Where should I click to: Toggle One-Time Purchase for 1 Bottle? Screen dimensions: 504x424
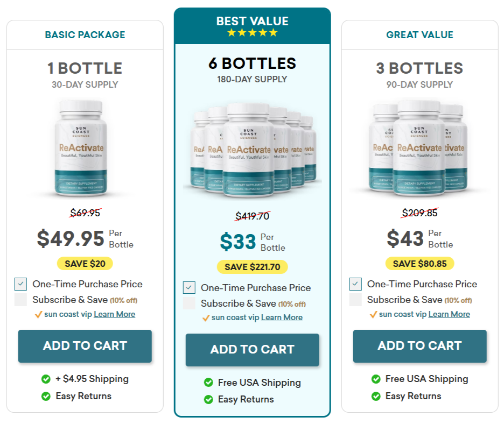coord(21,284)
